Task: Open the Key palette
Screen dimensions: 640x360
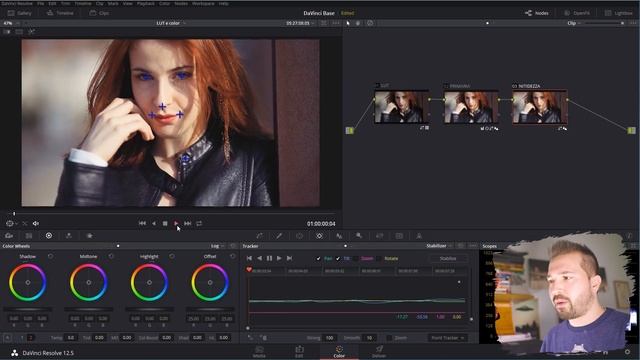Action: click(x=359, y=236)
